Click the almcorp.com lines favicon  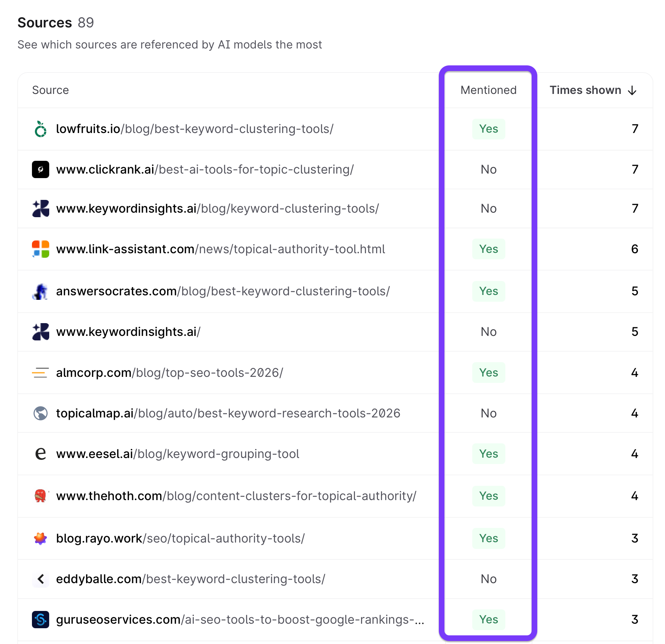pos(41,373)
